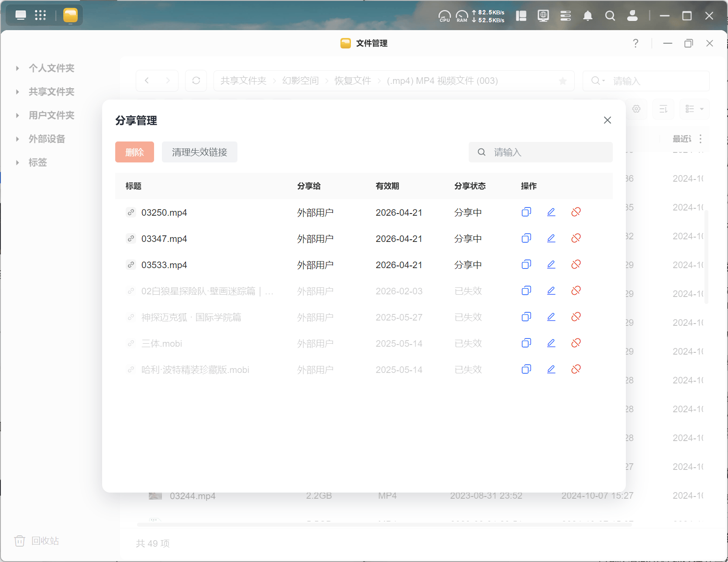Copy link of 哈利·波特精装珍藏版.mobi
Screen dimensions: 728x562
(526, 369)
